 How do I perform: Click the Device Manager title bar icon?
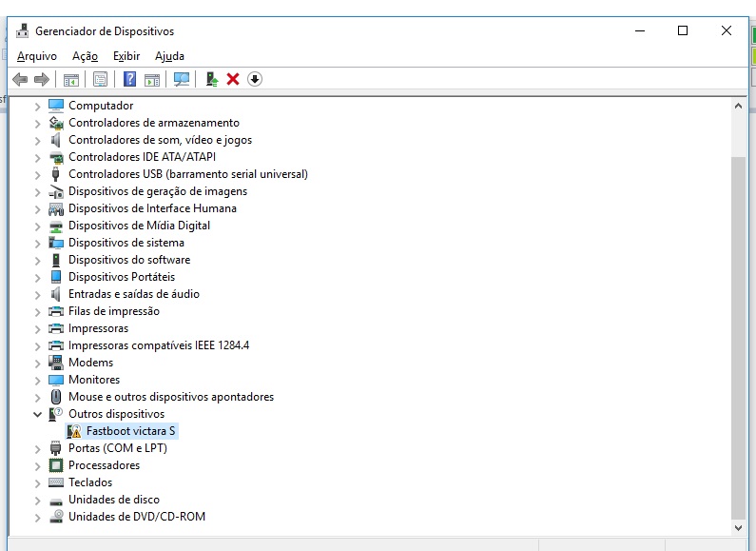click(22, 30)
